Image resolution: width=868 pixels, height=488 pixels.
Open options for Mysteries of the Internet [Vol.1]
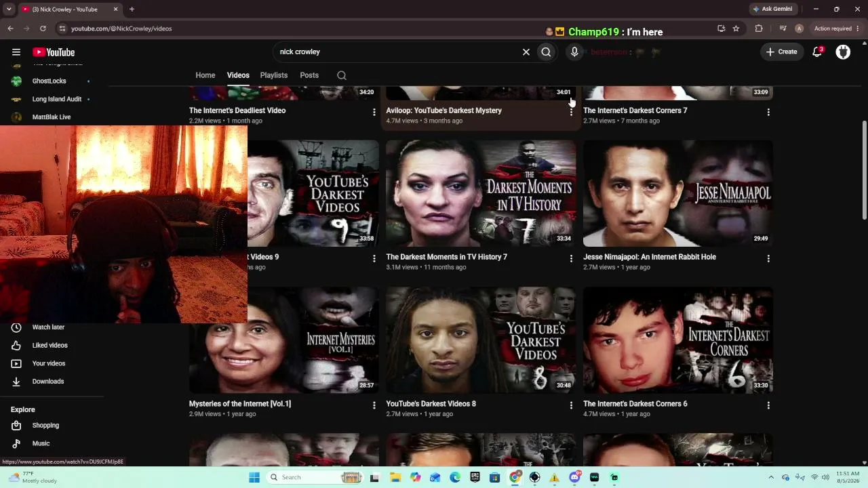pyautogui.click(x=374, y=405)
